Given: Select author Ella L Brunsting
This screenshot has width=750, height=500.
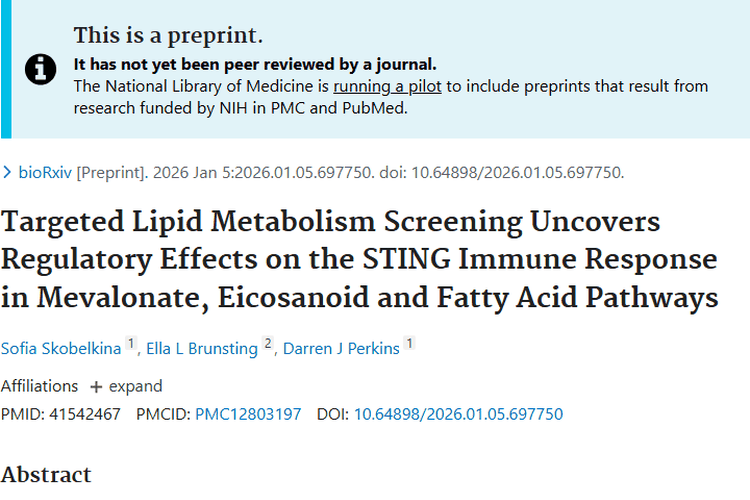Looking at the screenshot, I should (203, 348).
